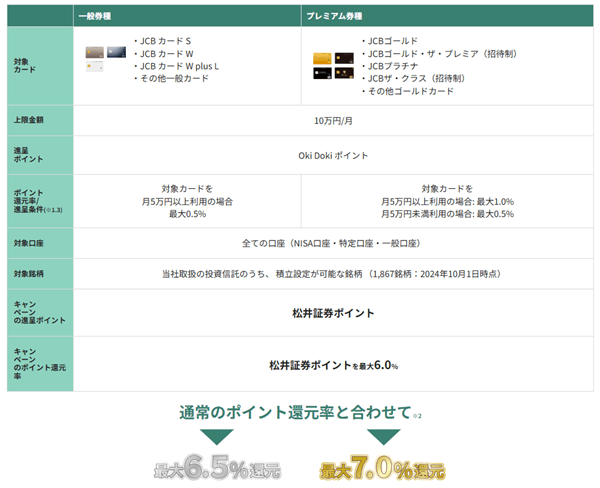Image resolution: width=600 pixels, height=488 pixels.
Task: Click '松井証券ポイントを最大6.0%' text
Action: [333, 366]
